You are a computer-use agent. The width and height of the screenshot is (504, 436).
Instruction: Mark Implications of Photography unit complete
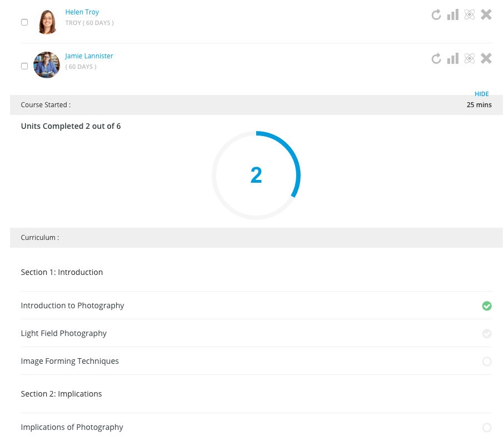487,428
